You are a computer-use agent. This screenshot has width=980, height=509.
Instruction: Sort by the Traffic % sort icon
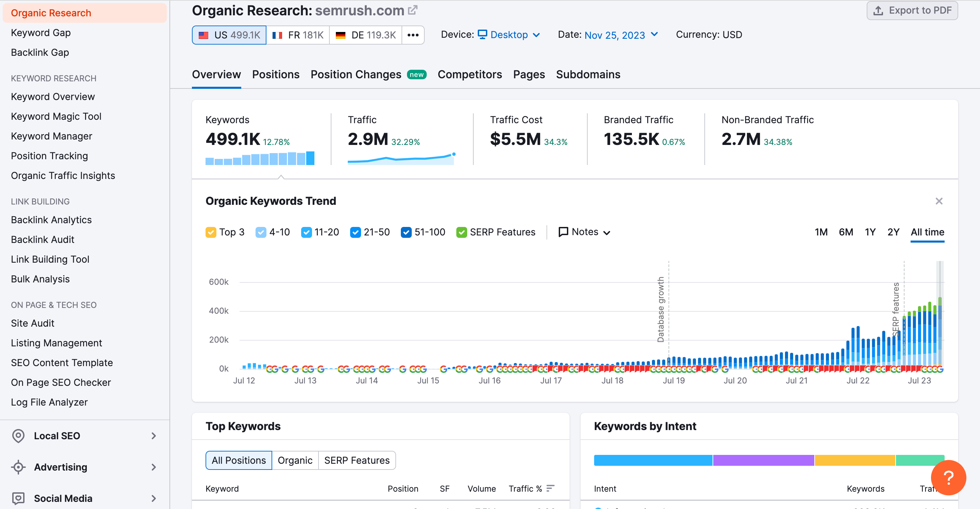coord(550,488)
